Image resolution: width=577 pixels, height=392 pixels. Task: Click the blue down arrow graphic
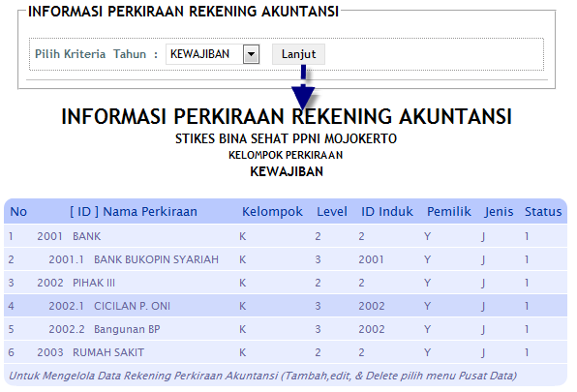(x=303, y=87)
